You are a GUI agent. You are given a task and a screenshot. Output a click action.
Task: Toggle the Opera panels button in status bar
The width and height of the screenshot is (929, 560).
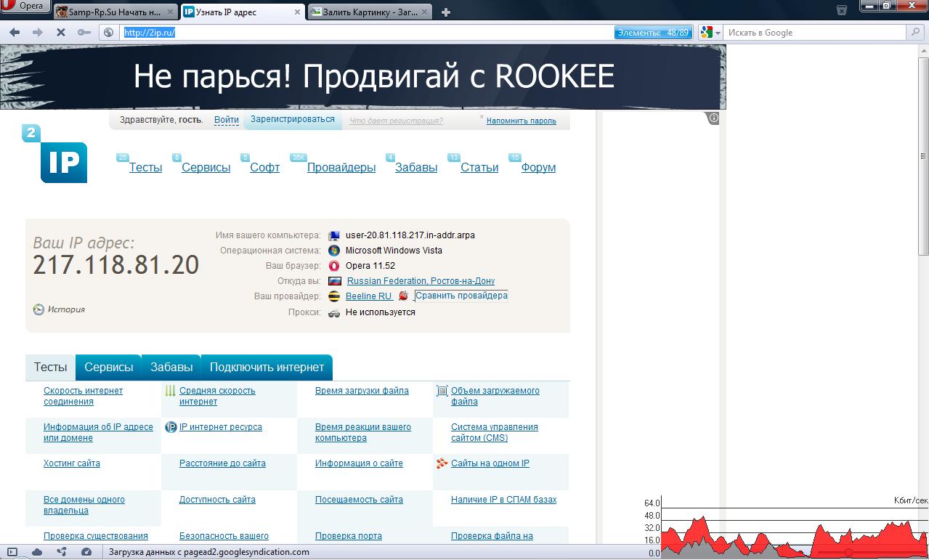(x=12, y=552)
